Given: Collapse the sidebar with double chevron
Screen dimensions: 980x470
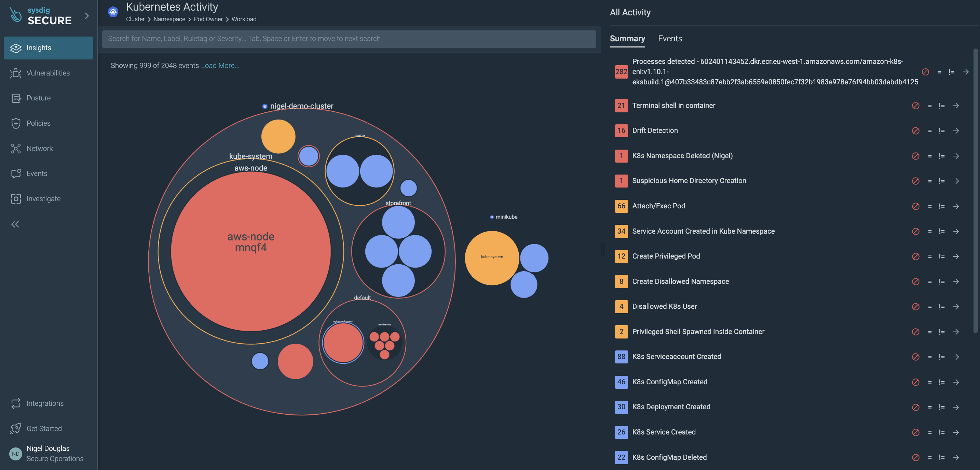Looking at the screenshot, I should point(15,224).
